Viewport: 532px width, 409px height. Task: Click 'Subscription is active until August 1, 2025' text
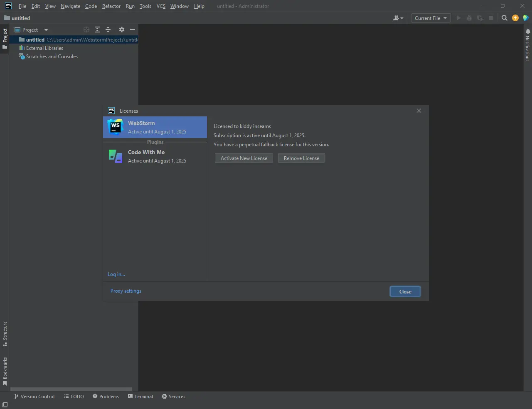(x=259, y=136)
